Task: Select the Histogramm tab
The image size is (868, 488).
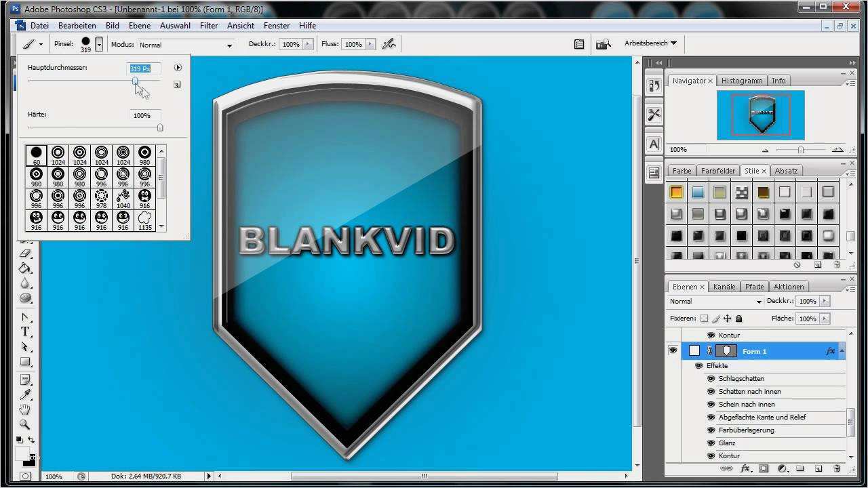Action: pyautogui.click(x=741, y=81)
